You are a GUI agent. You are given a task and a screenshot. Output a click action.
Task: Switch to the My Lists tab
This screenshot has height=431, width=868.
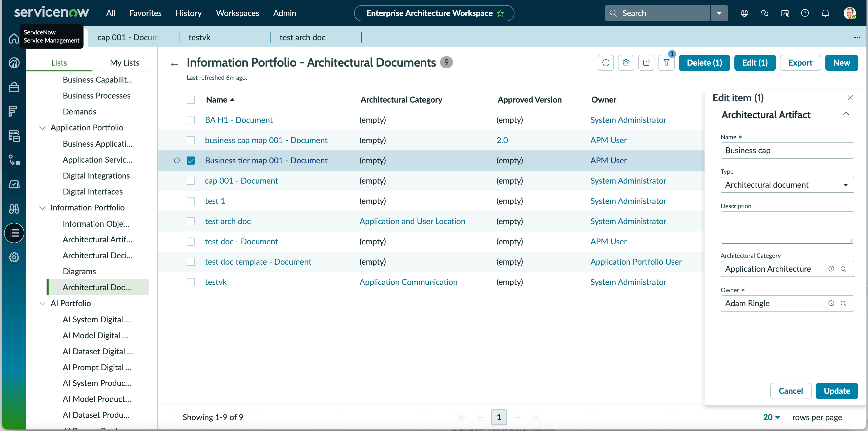(x=124, y=63)
